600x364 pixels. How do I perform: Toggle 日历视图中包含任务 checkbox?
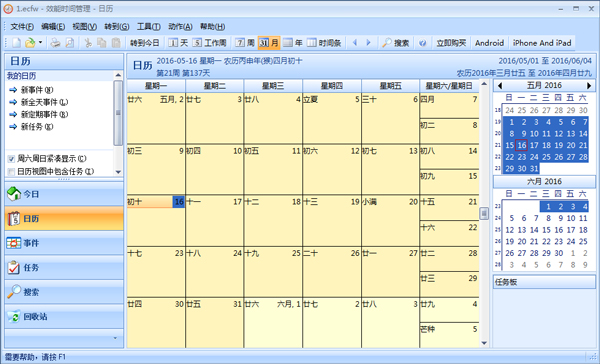click(x=11, y=171)
